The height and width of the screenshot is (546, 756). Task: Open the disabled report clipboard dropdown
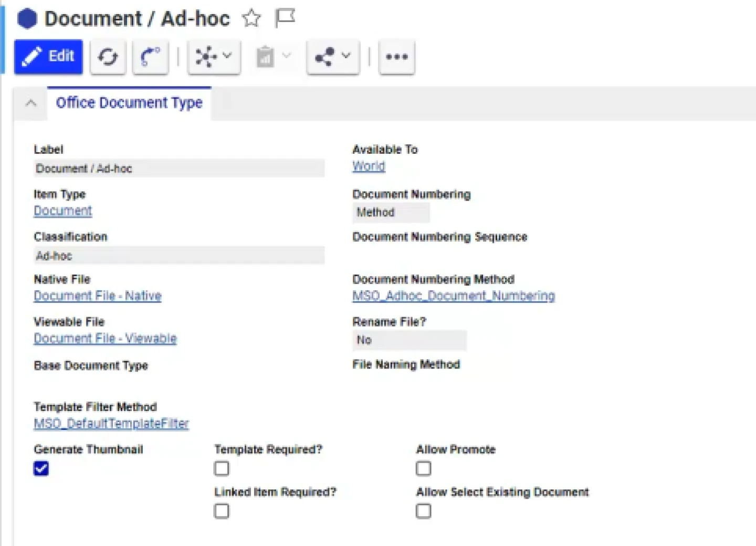point(273,57)
